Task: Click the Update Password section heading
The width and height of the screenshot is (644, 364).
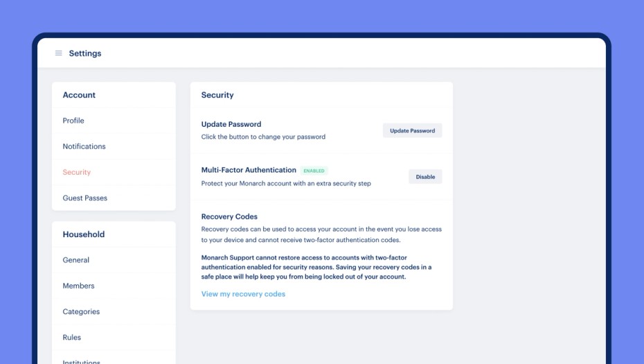Action: [x=231, y=124]
